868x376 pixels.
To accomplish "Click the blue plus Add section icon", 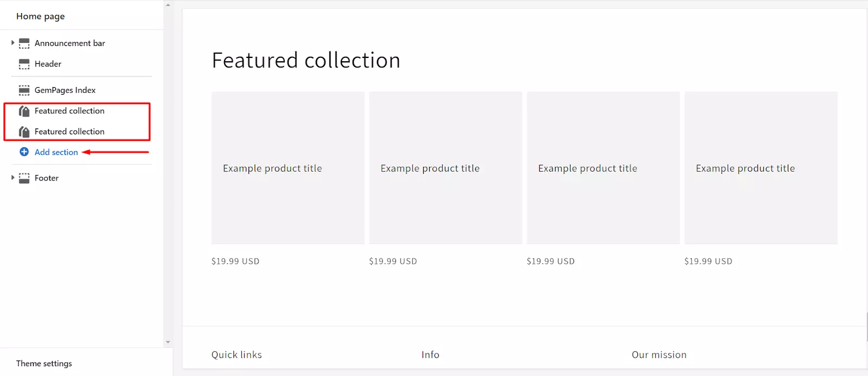I will [24, 152].
